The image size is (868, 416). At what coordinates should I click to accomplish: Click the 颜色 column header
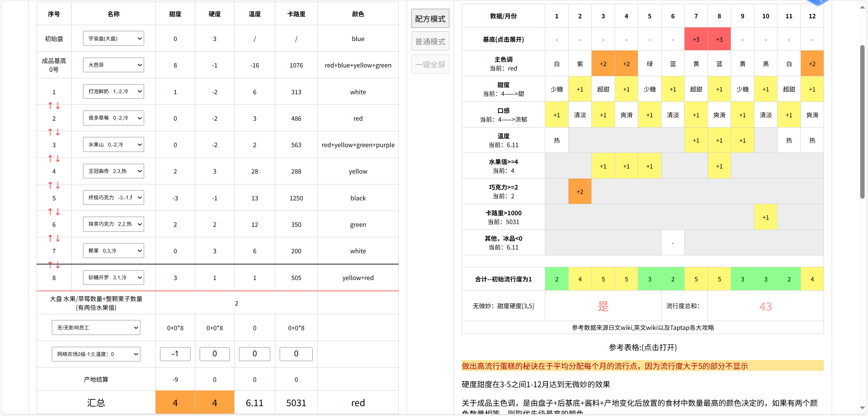[358, 14]
